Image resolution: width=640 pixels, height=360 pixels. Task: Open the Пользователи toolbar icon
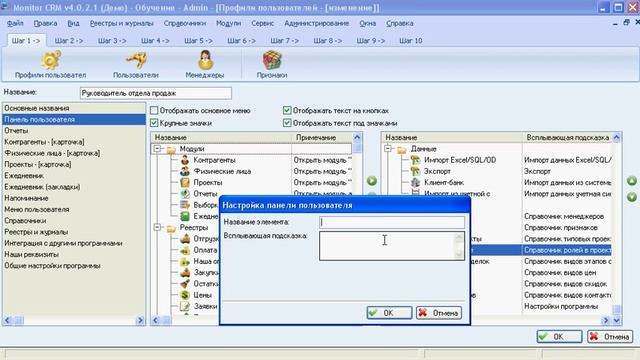[x=136, y=60]
